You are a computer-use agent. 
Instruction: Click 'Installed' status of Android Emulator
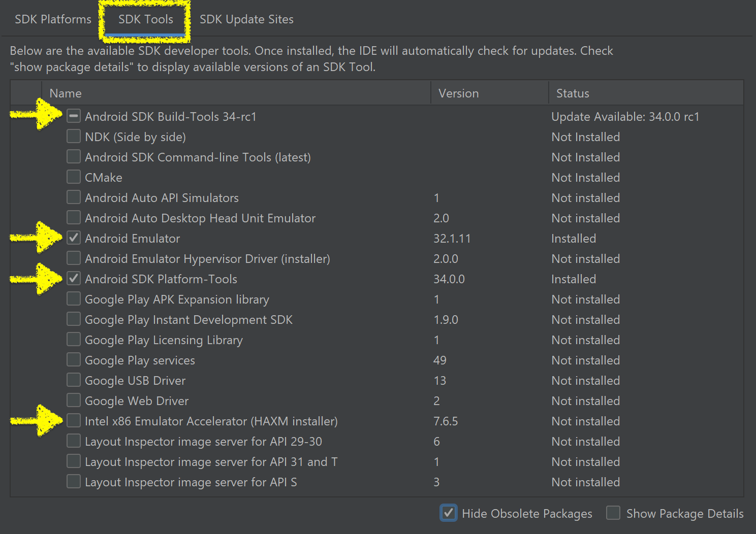574,239
